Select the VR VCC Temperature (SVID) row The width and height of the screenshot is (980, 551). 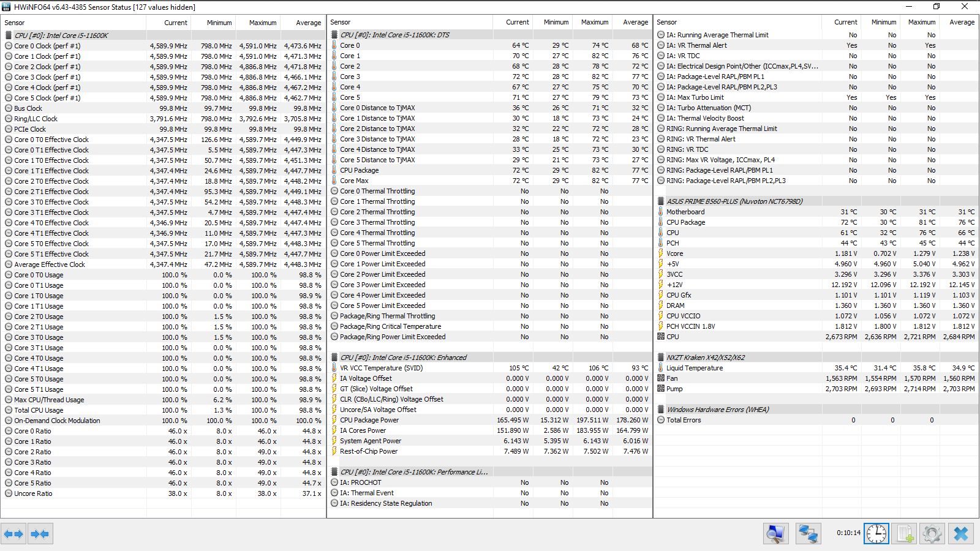489,368
